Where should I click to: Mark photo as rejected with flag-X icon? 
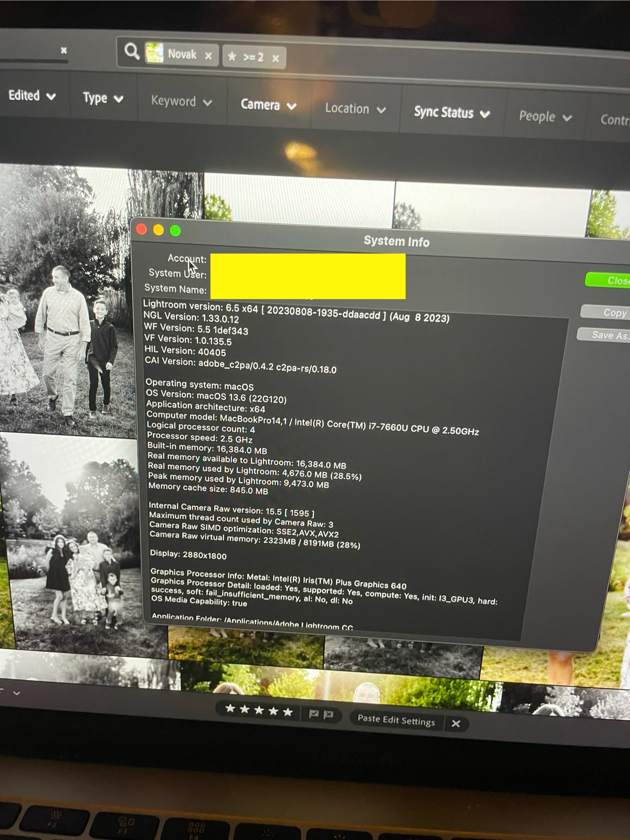328,715
